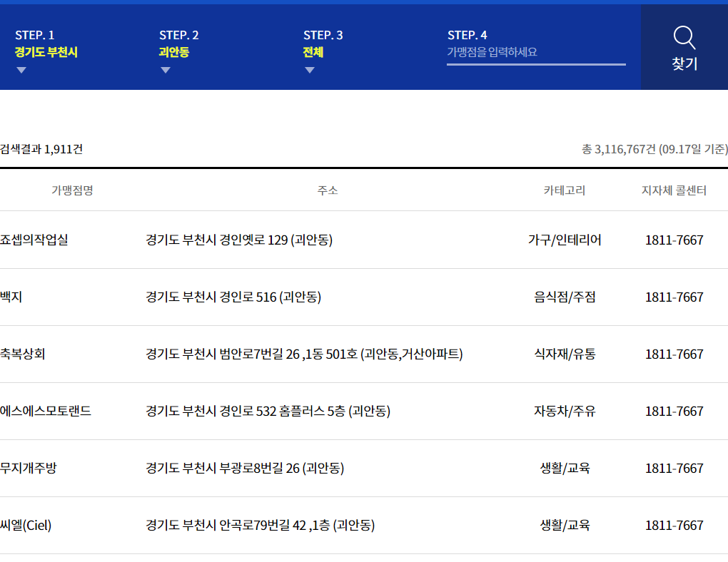Click the address 안곡로79번길 42 ,1층
The width and height of the screenshot is (728, 562).
pyautogui.click(x=260, y=526)
